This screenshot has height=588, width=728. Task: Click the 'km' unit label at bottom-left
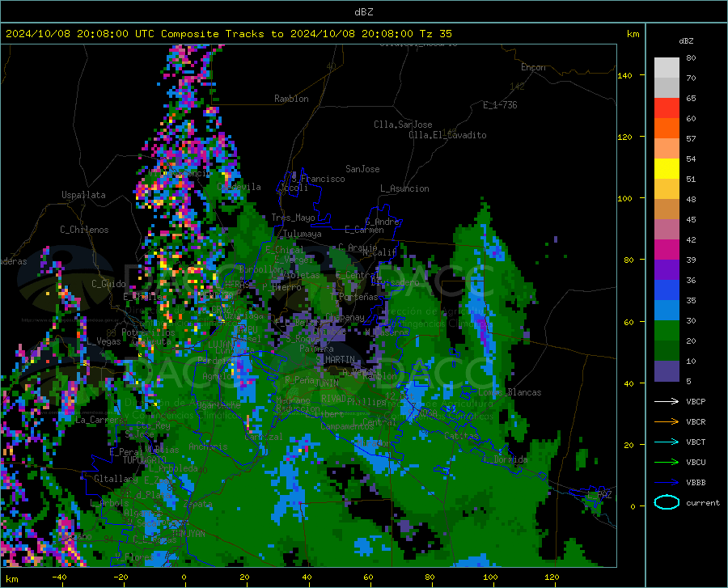[11, 579]
